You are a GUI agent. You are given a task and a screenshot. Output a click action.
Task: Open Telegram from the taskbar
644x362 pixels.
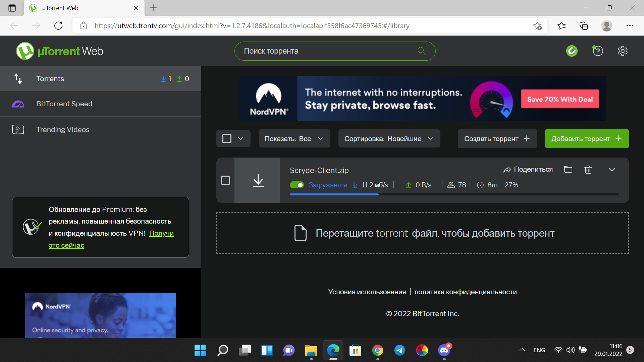point(399,350)
